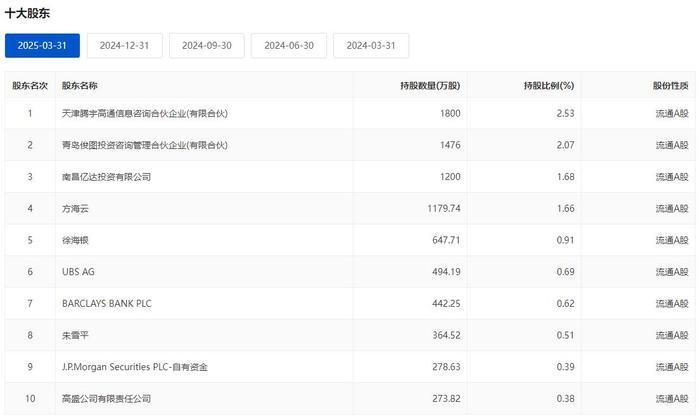Click shareholder name 徐海根
700x419 pixels.
pos(76,241)
